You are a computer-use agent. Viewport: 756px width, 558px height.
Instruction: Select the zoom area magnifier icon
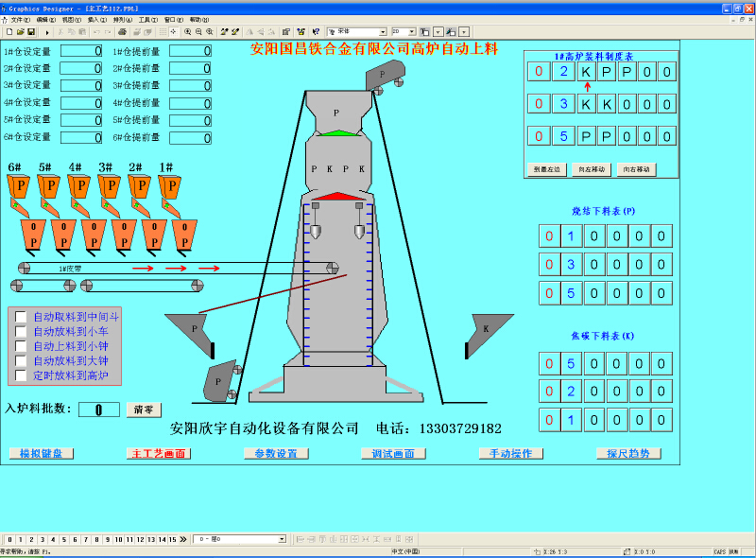click(210, 32)
